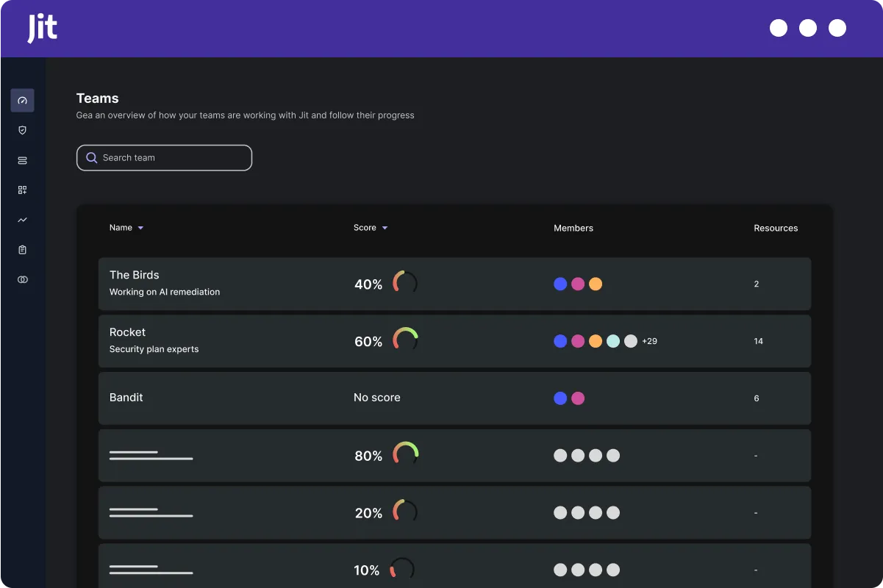883x588 pixels.
Task: Select the clipboard report icon in sidebar
Action: pos(22,249)
